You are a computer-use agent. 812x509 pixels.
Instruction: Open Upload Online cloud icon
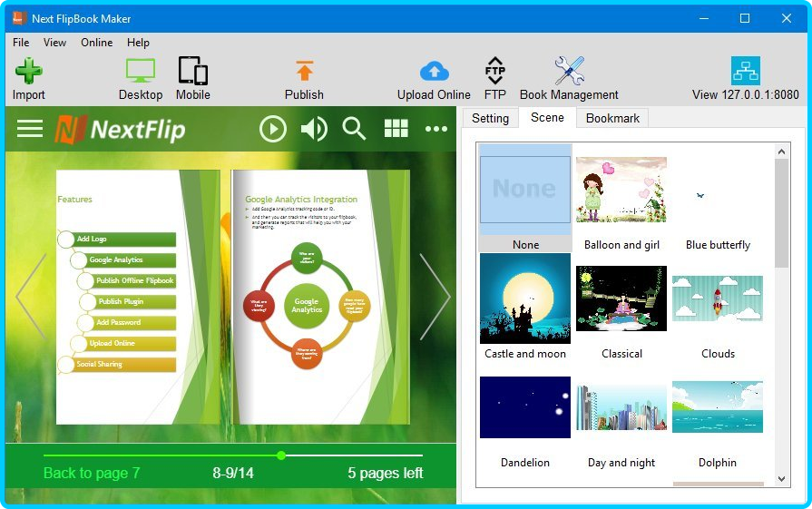pos(434,71)
